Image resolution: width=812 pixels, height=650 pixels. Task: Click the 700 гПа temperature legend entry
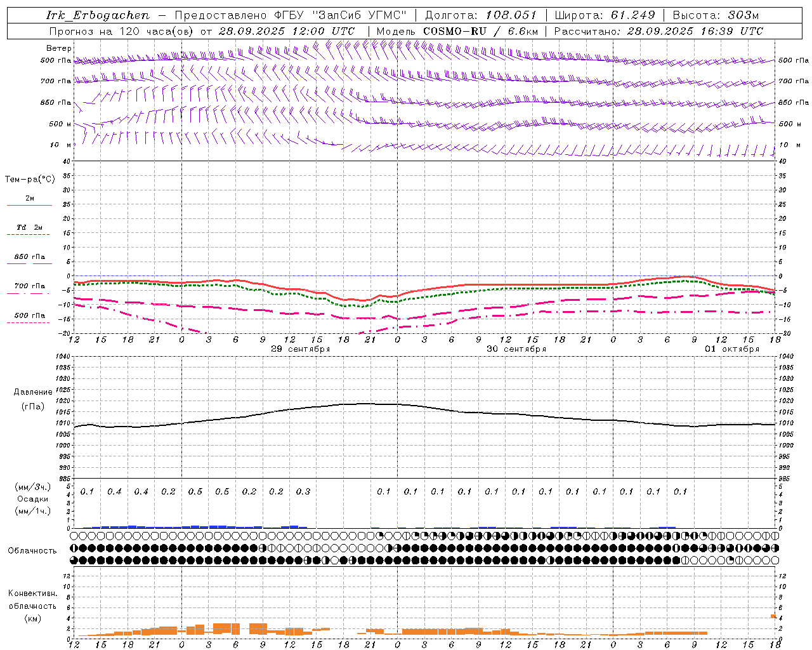point(29,286)
